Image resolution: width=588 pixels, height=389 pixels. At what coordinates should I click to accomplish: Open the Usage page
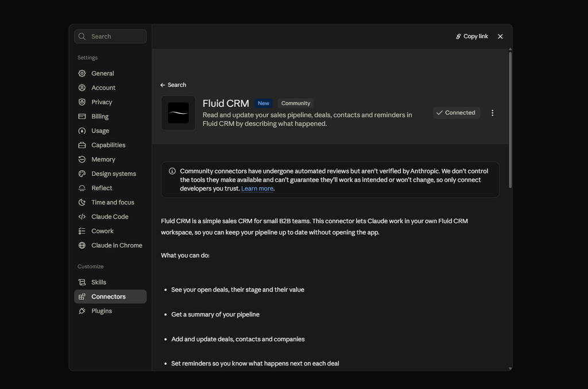coord(110,130)
